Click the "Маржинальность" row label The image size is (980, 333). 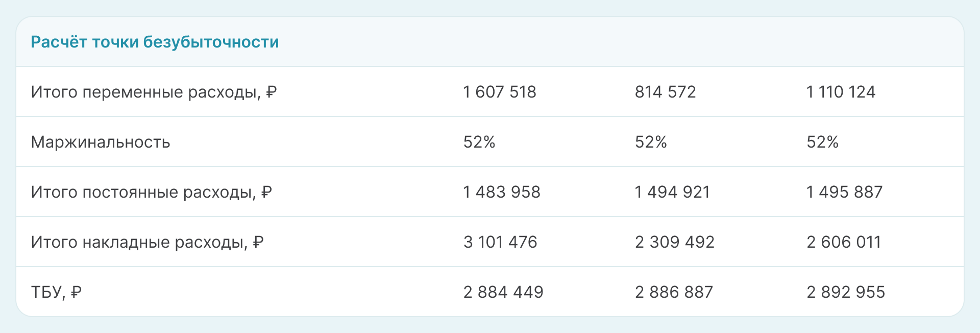(101, 142)
